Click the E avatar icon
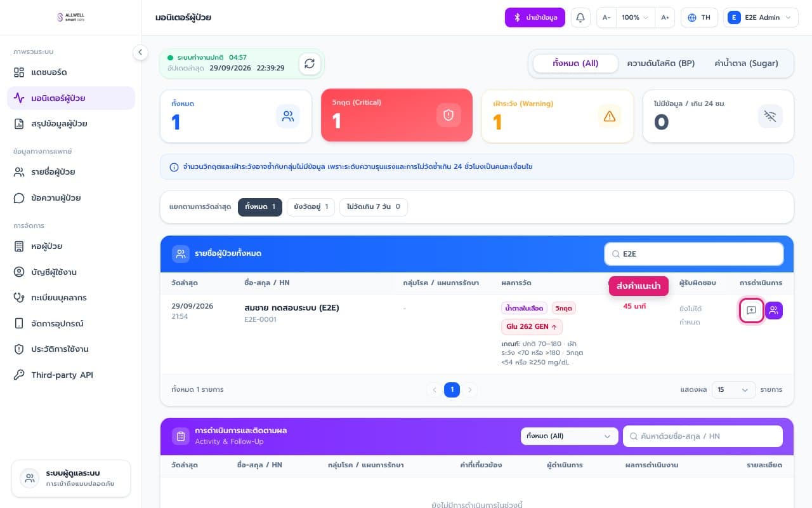This screenshot has height=508, width=812. (734, 18)
